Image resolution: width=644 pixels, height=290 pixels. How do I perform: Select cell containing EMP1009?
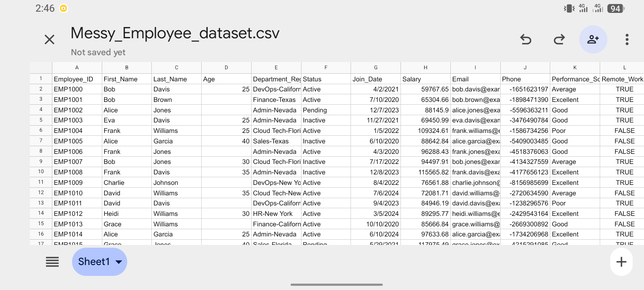pos(77,182)
